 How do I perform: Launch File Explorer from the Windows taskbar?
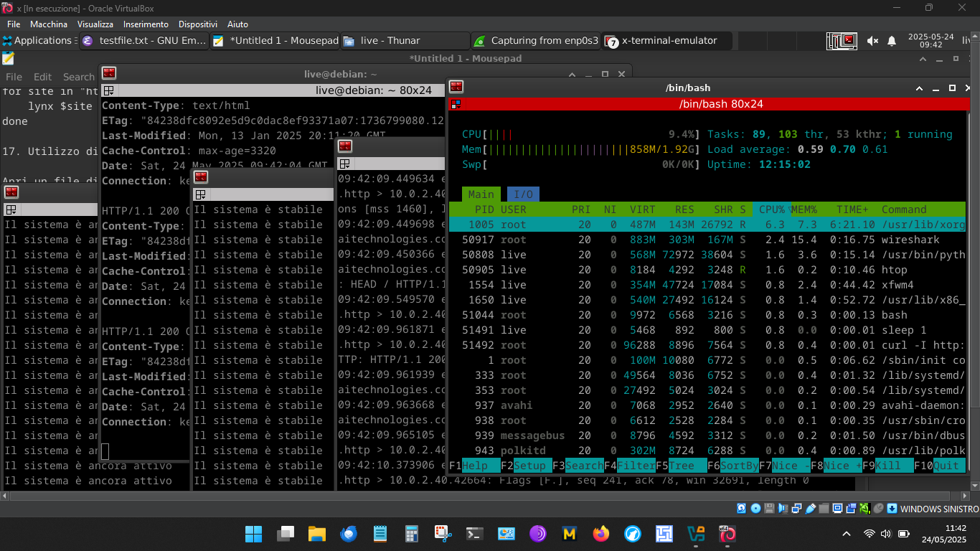(x=317, y=534)
